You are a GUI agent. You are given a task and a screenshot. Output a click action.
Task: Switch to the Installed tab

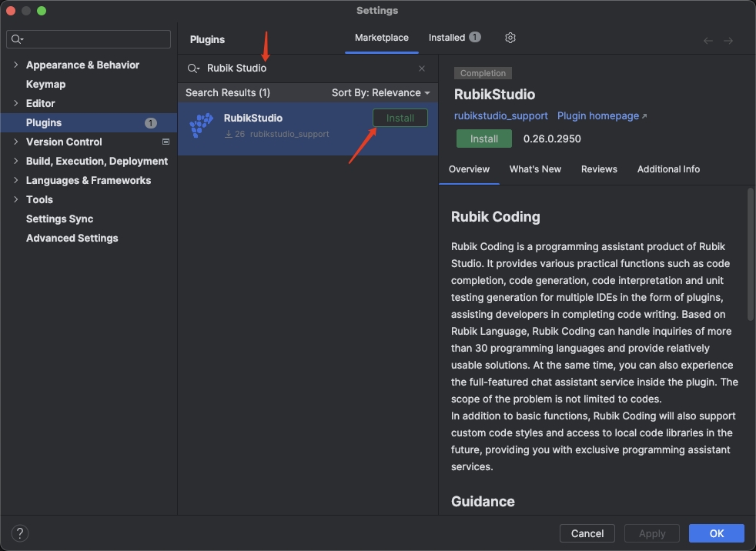(454, 38)
